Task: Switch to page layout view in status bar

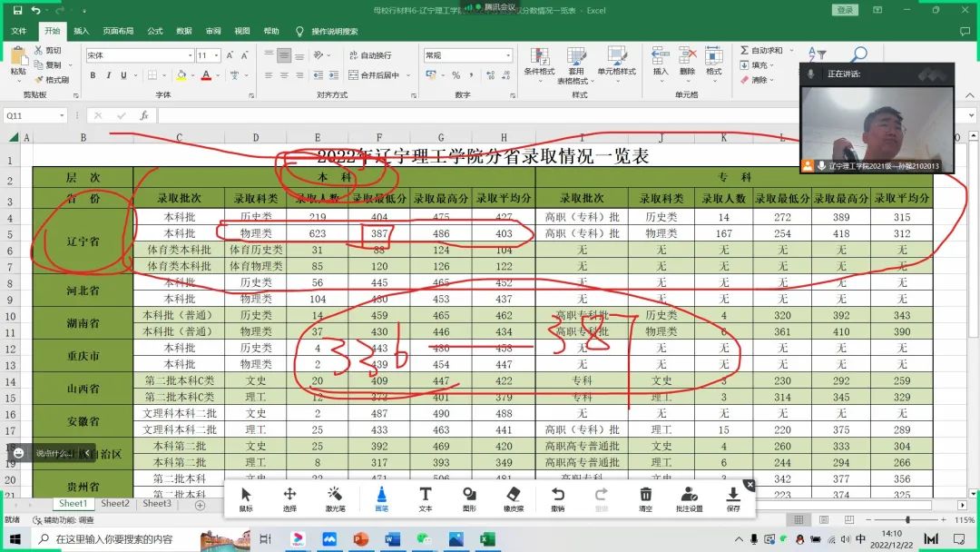Action: click(x=824, y=519)
